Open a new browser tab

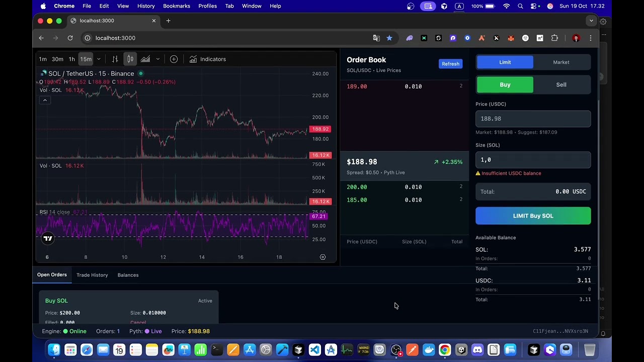point(168,21)
